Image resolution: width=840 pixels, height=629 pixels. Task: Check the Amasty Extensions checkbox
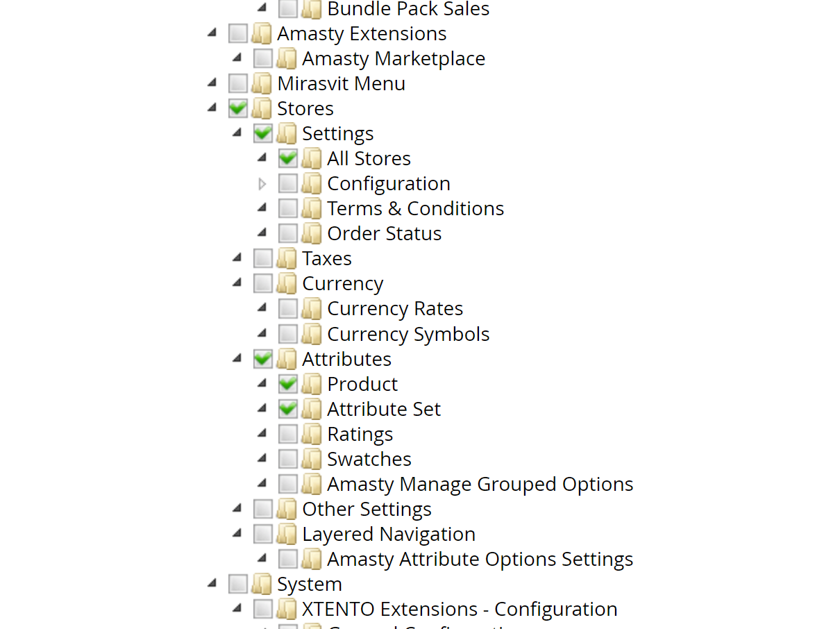[x=238, y=33]
